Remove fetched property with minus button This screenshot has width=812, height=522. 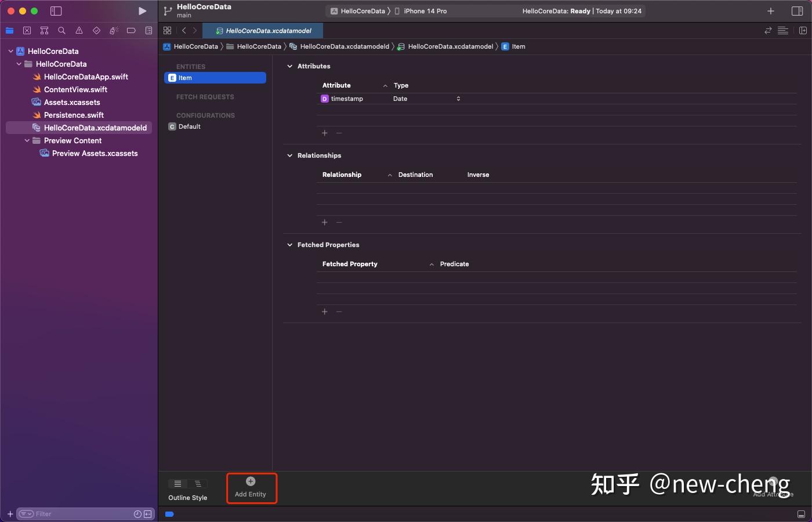(x=339, y=311)
